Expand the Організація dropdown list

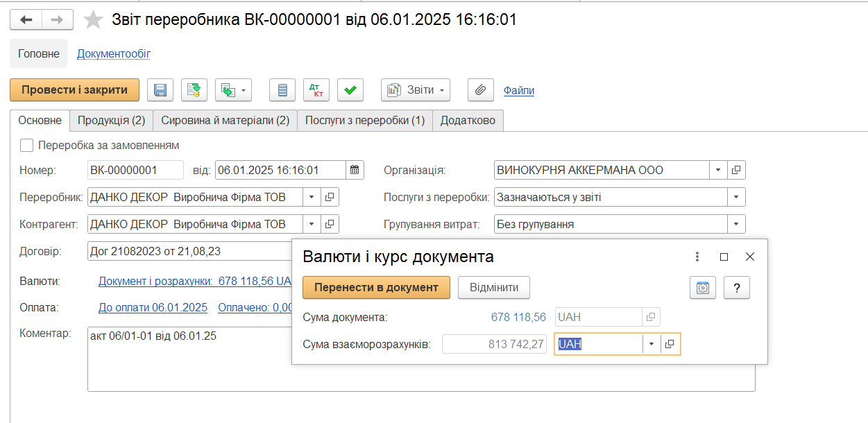pyautogui.click(x=718, y=170)
